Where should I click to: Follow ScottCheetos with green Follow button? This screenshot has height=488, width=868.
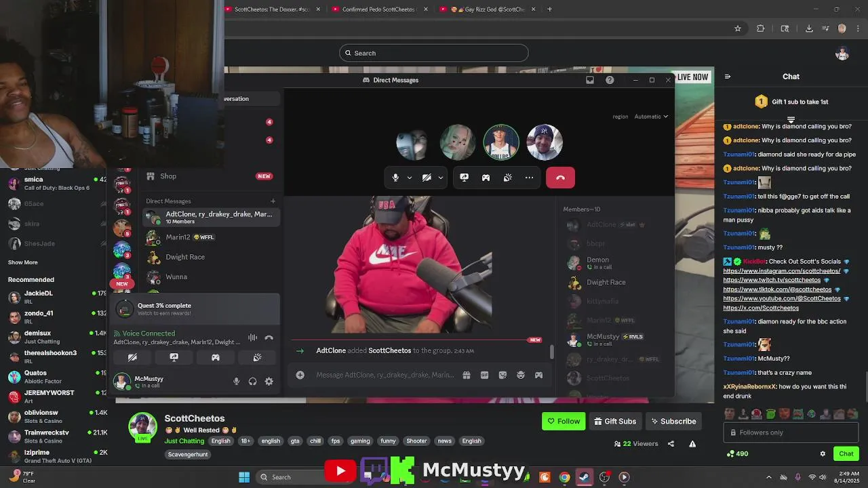point(564,421)
